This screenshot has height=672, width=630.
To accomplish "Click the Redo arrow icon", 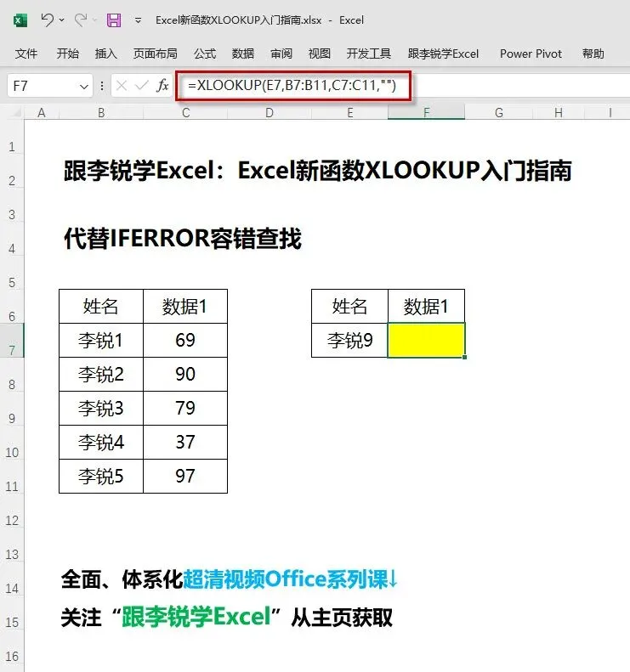I will click(80, 20).
